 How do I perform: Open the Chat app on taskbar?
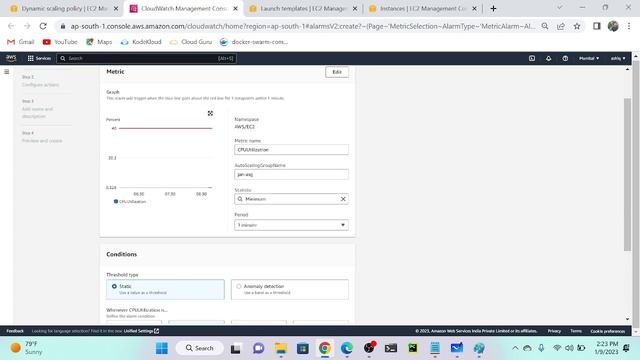(x=258, y=348)
